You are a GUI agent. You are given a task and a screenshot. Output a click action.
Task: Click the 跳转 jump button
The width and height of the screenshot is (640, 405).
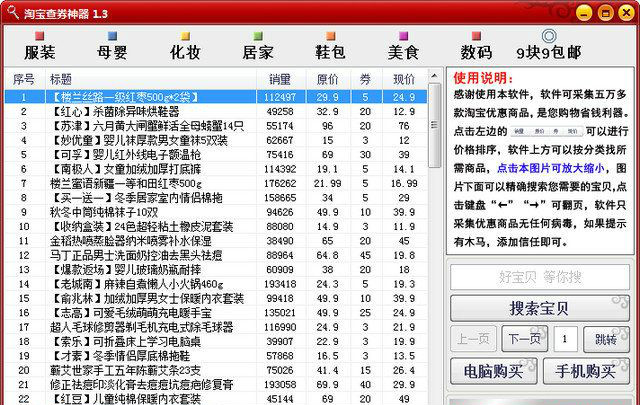[x=607, y=339]
